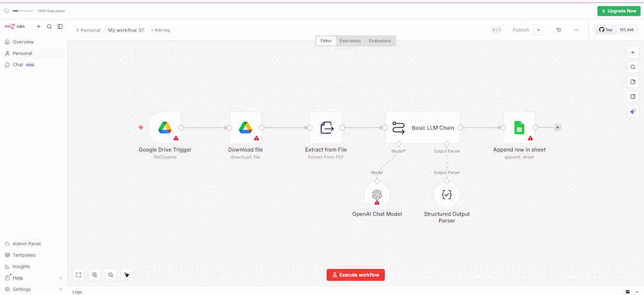The image size is (644, 295).
Task: Click the tidy up workflow button
Action: [126, 275]
